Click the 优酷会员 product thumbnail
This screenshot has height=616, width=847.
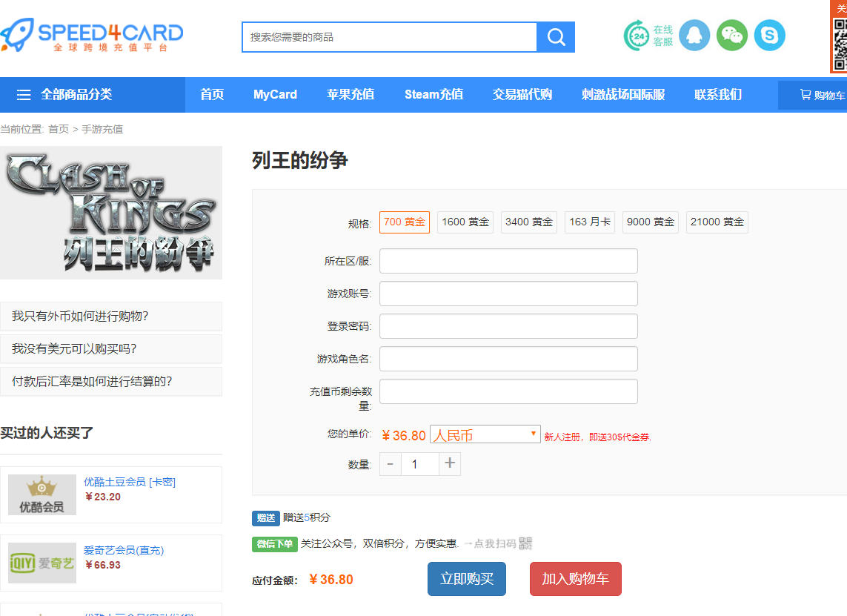(x=42, y=495)
